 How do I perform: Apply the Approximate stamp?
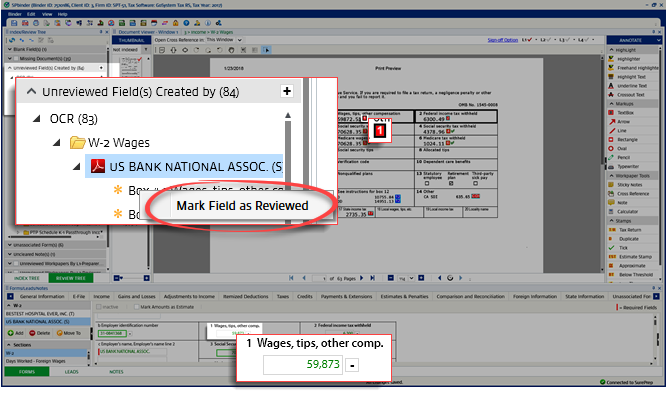632,265
